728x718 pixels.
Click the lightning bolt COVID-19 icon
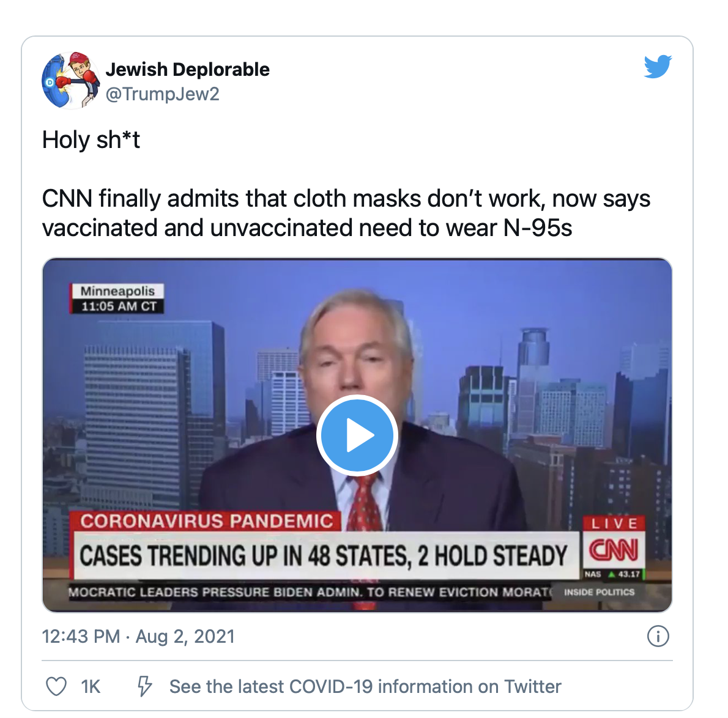pos(144,686)
